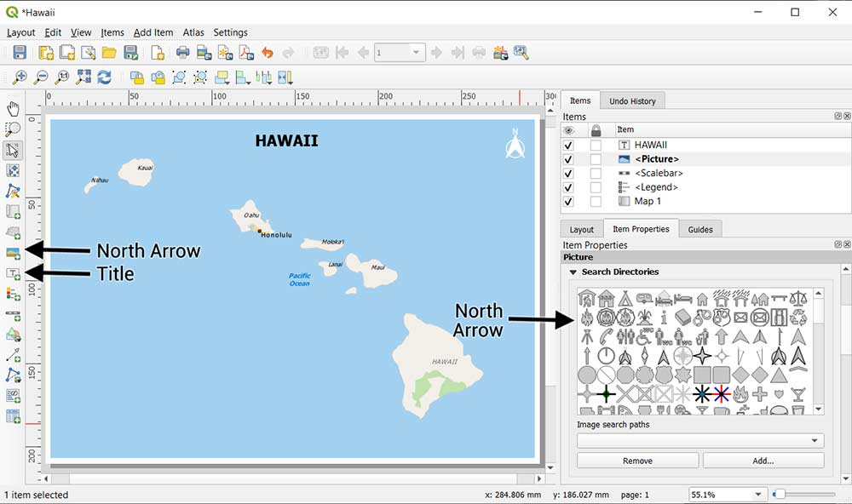
Task: Choose the Add Label tool
Action: point(13,274)
